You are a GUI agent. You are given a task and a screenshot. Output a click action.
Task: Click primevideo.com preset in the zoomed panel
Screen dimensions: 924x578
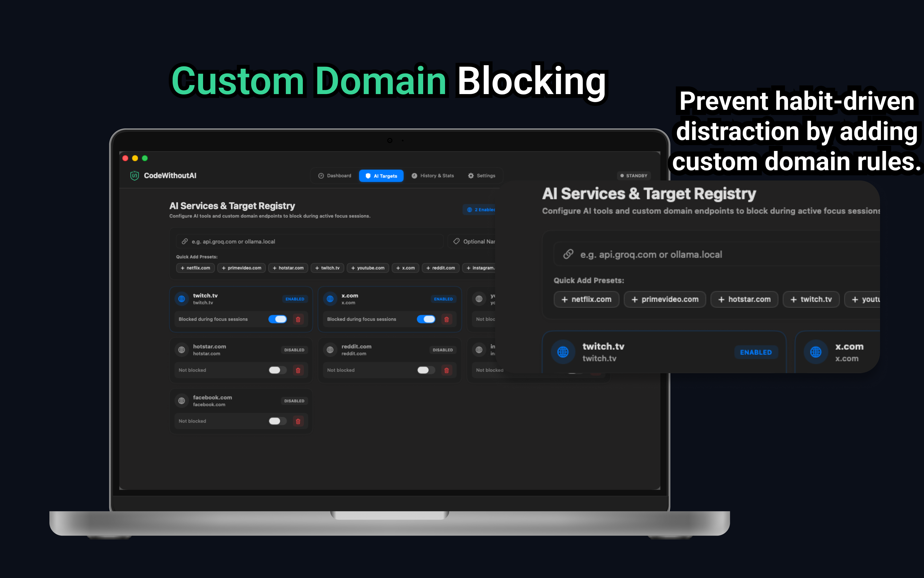click(x=665, y=299)
